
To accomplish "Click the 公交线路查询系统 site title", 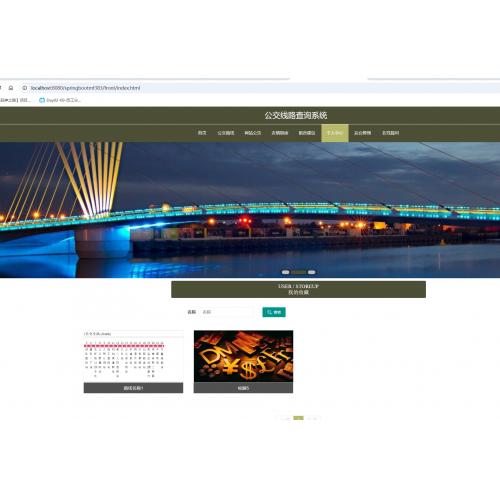I will [x=296, y=116].
